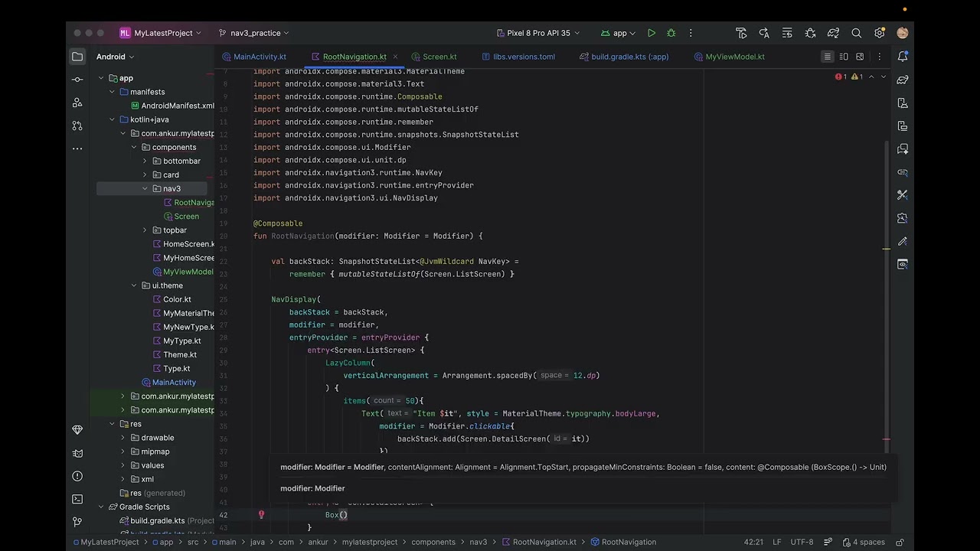Open Pixel 8 Pro API 35 device dropdown
This screenshot has width=980, height=551.
click(x=538, y=33)
